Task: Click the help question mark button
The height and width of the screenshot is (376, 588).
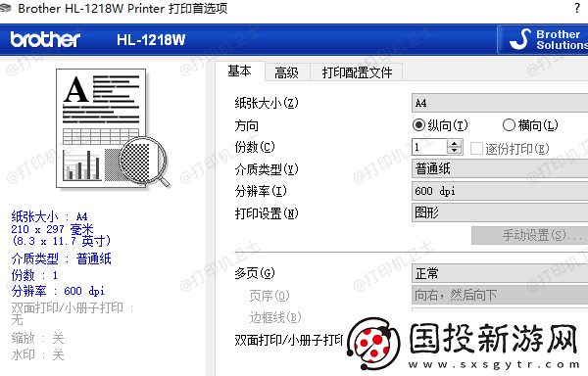Action: (577, 8)
